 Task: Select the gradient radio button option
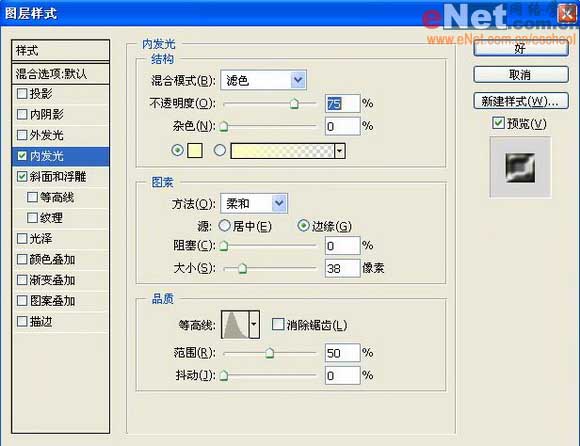point(220,150)
